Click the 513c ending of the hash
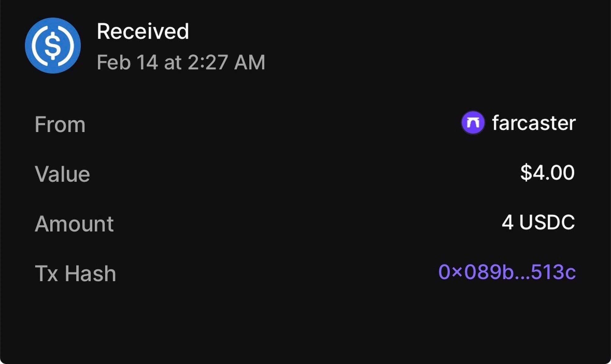 pyautogui.click(x=553, y=272)
